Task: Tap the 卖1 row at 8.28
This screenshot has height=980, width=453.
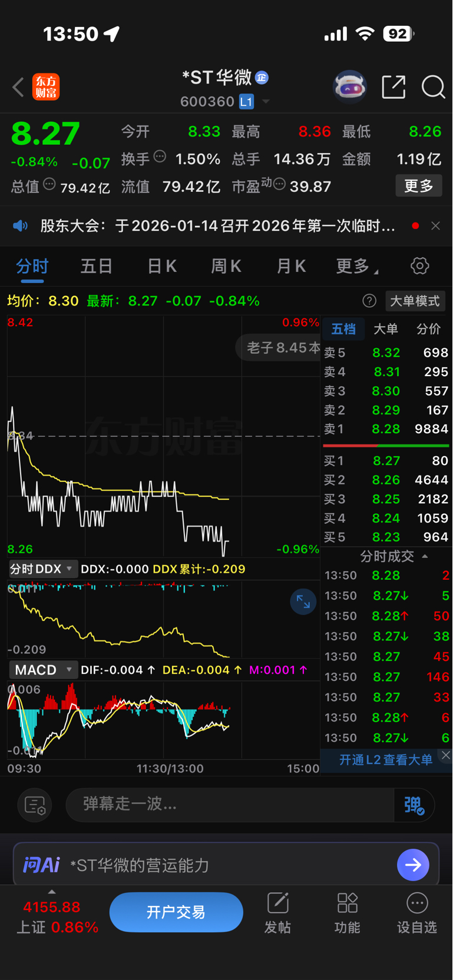Action: 386,429
